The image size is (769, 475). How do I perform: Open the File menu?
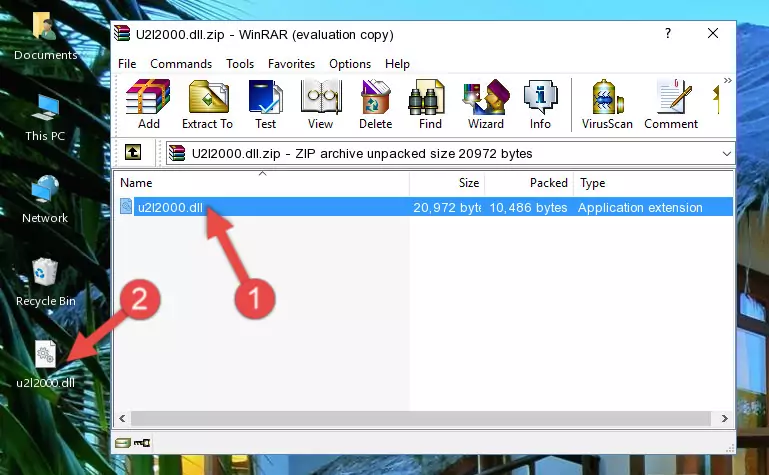pos(127,64)
